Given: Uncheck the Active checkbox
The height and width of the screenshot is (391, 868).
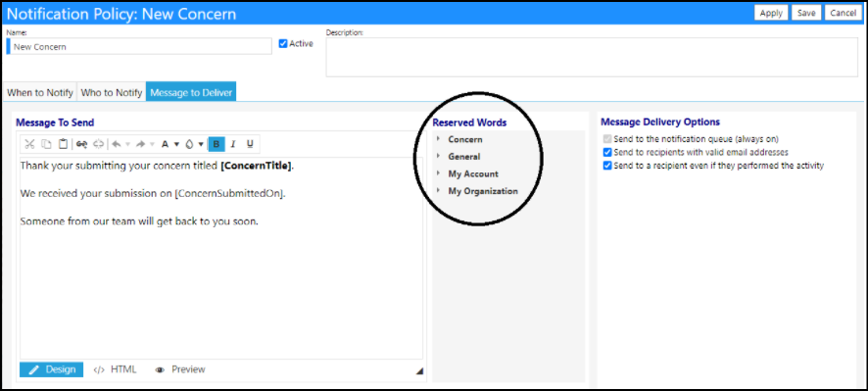Looking at the screenshot, I should [x=283, y=44].
